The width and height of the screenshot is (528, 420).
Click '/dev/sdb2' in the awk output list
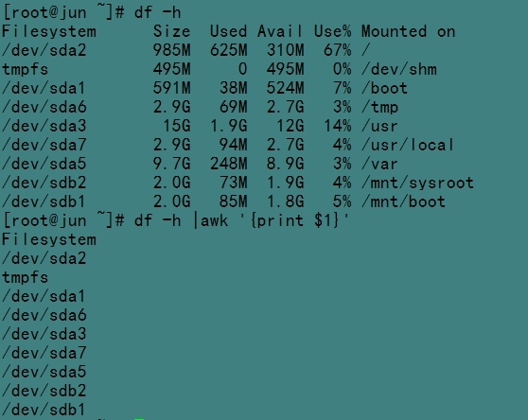[x=44, y=391]
